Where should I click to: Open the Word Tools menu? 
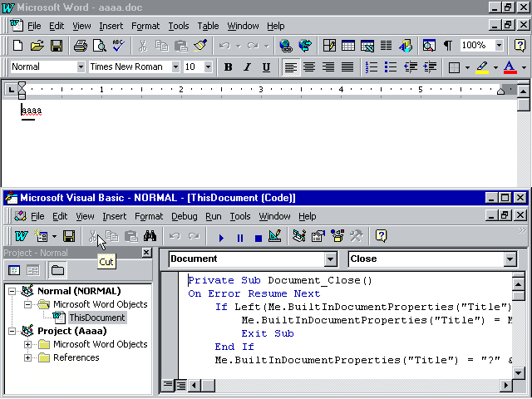179,26
